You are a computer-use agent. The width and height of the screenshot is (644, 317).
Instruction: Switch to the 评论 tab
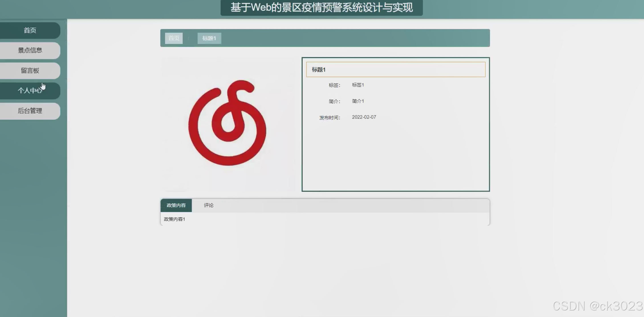tap(208, 205)
